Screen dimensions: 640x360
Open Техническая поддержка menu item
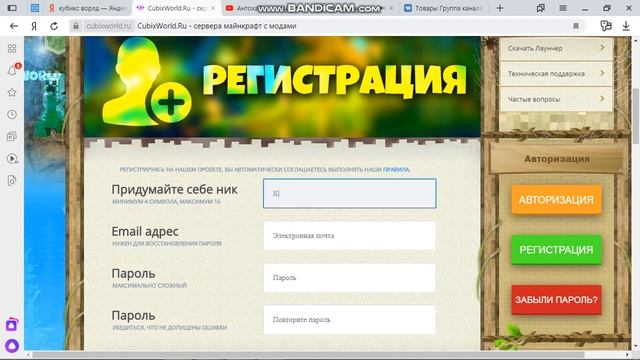556,74
